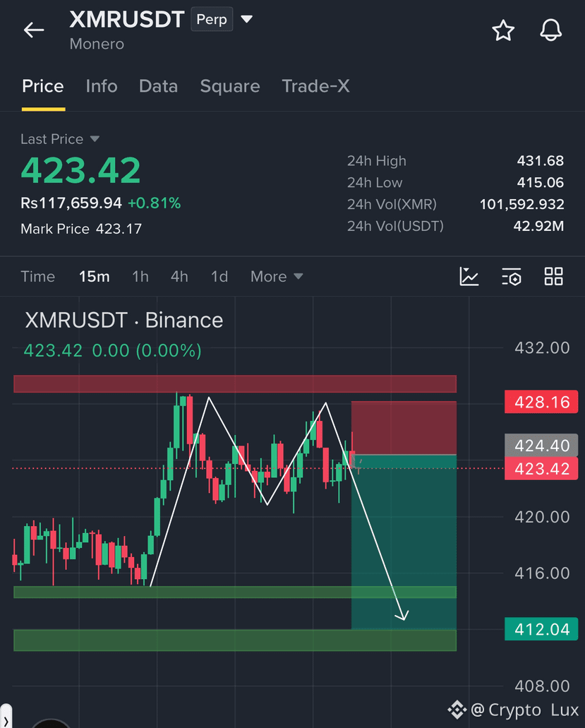Click the 428.16 stop price label
Screen dimensions: 585x728
tap(541, 402)
